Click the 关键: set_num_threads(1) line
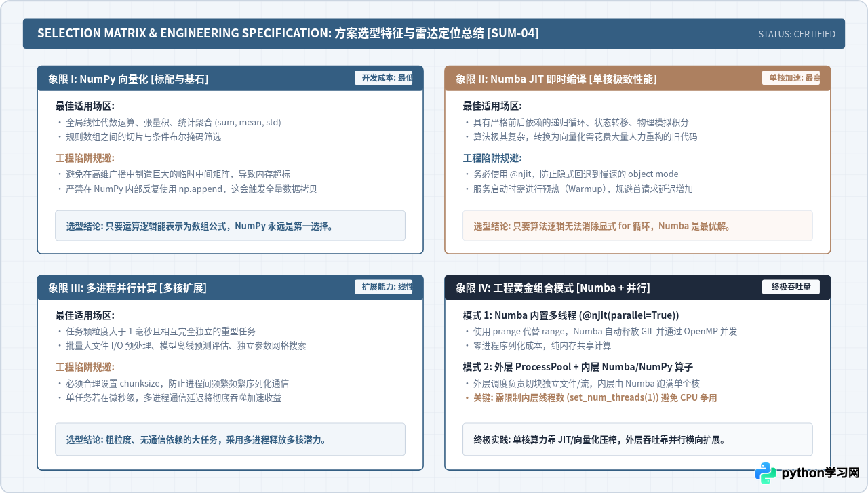868x493 pixels. 591,398
